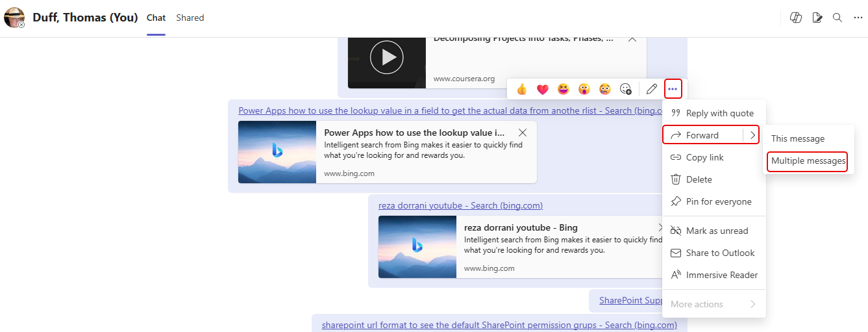This screenshot has width=868, height=332.
Task: React with the red heart emoji
Action: click(542, 89)
